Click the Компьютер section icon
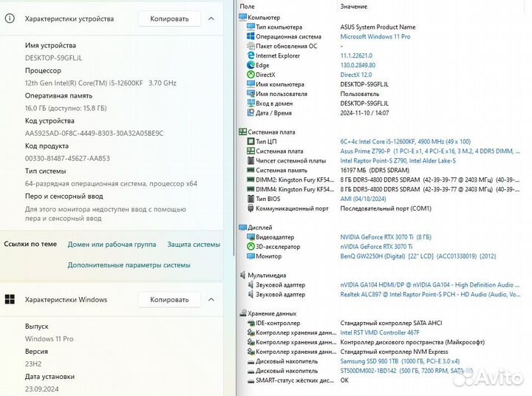This screenshot has height=396, width=532. (x=242, y=17)
